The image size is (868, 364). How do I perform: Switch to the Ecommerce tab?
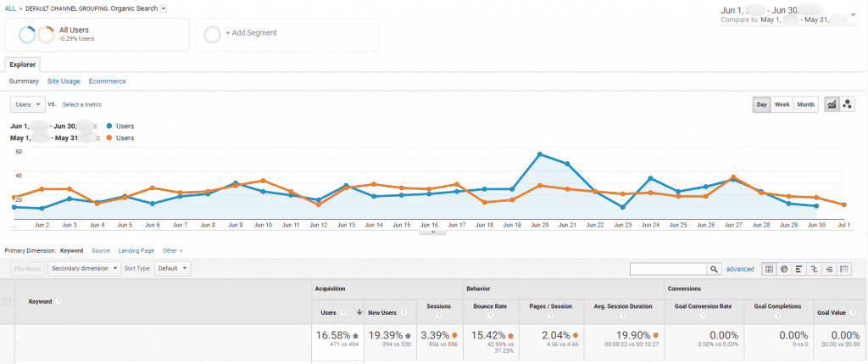[107, 81]
